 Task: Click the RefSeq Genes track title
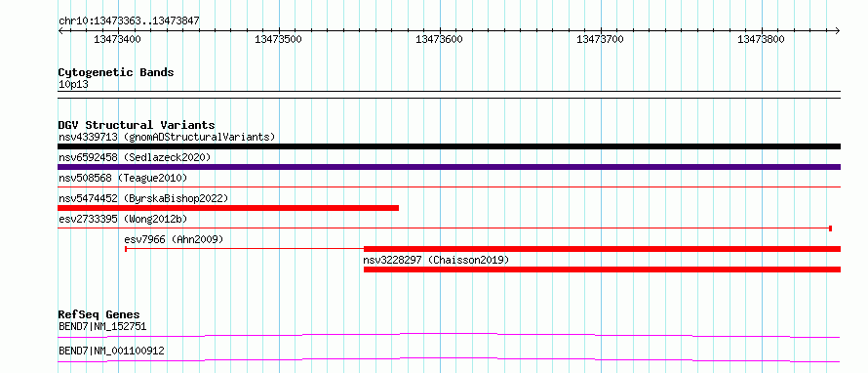pos(99,314)
